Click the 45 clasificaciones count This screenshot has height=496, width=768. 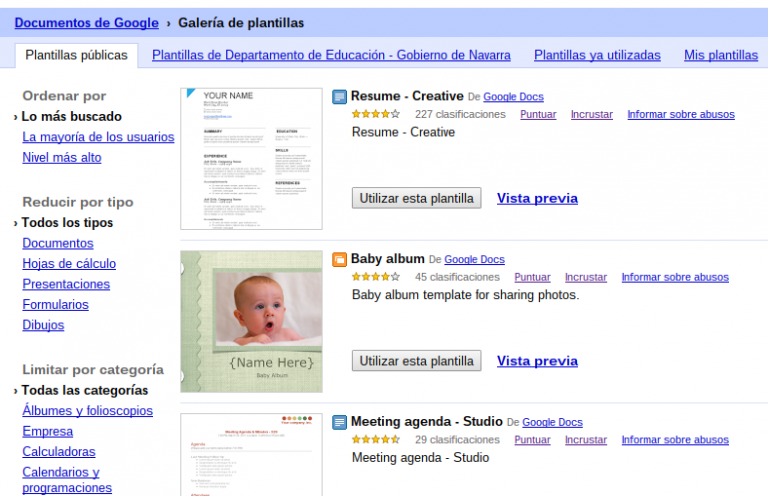click(457, 277)
